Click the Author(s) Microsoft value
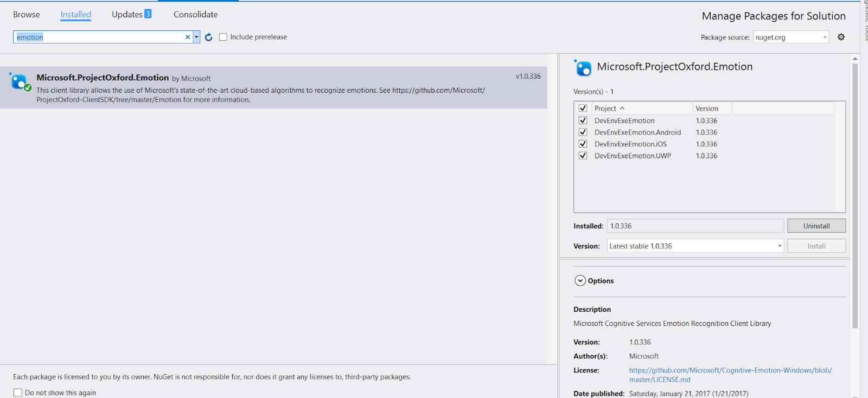 point(644,356)
